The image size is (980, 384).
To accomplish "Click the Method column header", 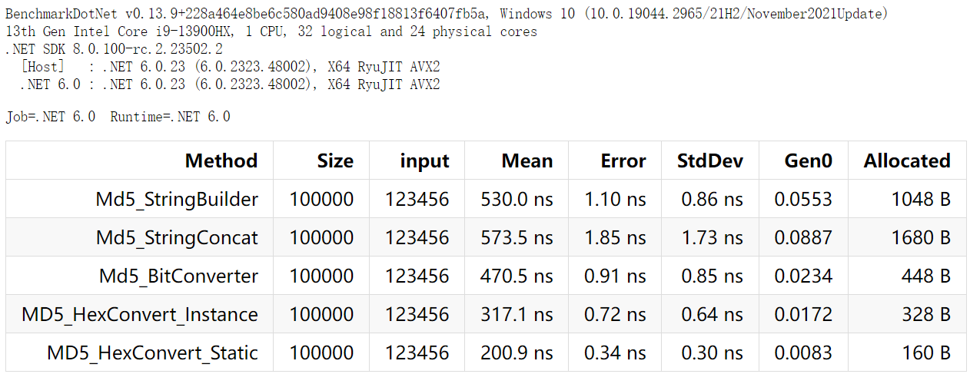I will pos(221,161).
